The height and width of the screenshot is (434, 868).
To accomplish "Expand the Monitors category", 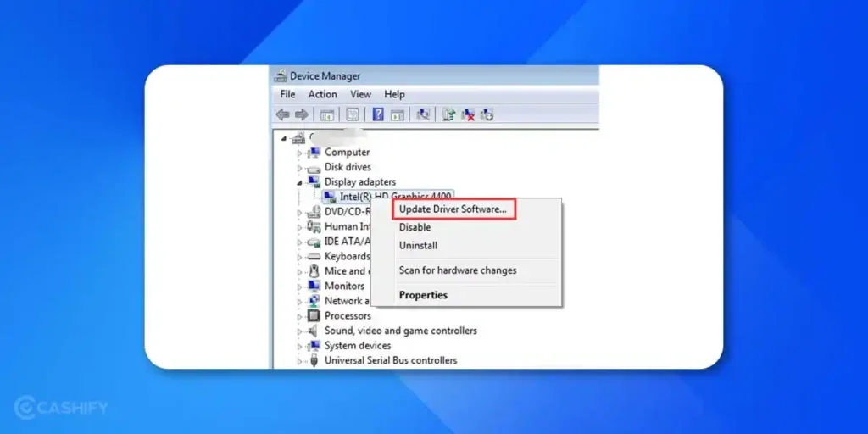I will coord(300,287).
